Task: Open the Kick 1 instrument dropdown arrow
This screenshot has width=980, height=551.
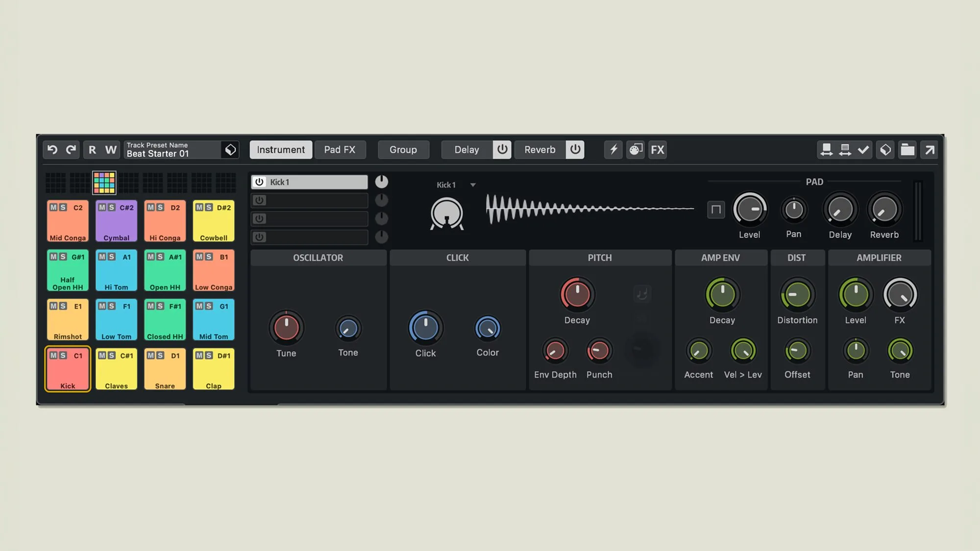Action: 473,185
